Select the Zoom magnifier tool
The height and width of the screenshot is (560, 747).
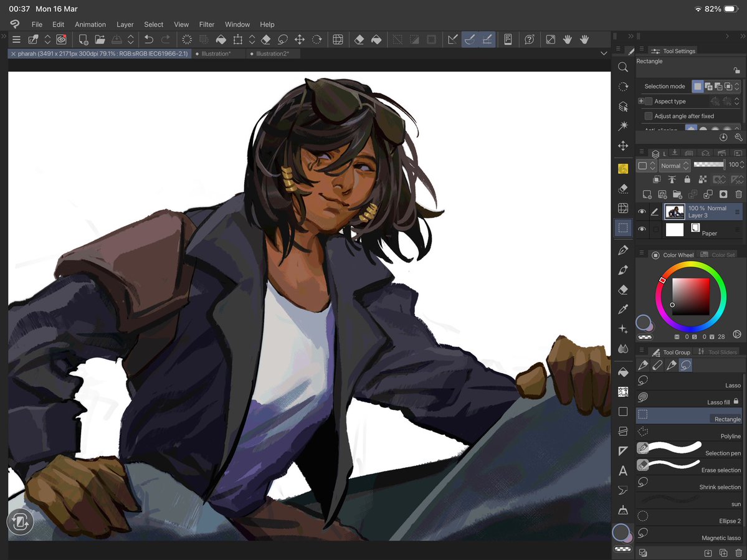(x=622, y=67)
